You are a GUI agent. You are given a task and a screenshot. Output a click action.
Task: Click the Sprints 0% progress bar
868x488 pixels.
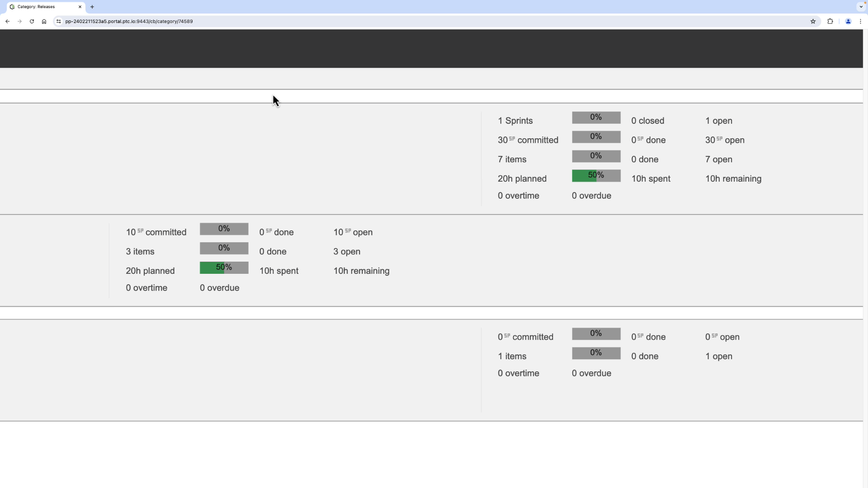tap(596, 117)
